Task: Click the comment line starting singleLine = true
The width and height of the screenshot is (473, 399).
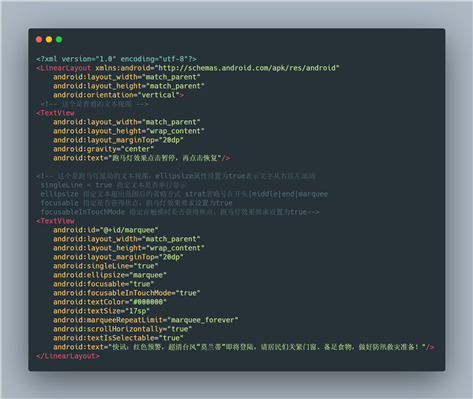Action: tap(113, 185)
